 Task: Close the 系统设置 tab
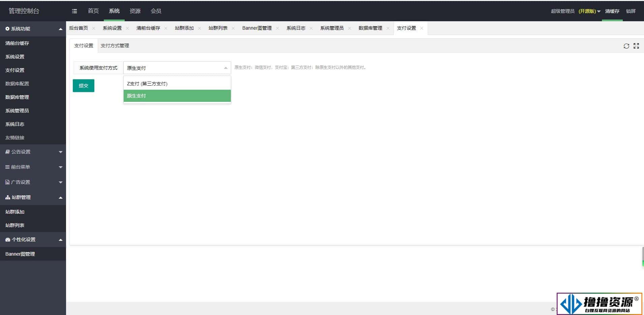click(x=127, y=28)
